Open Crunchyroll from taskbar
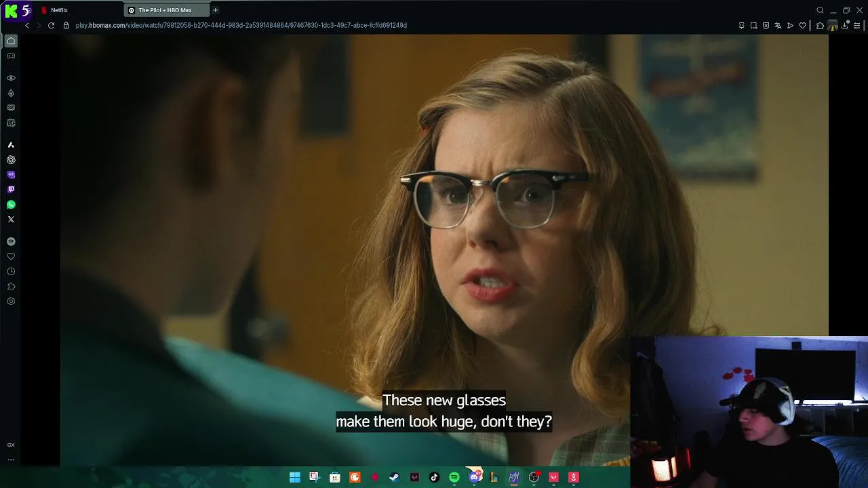 (355, 477)
